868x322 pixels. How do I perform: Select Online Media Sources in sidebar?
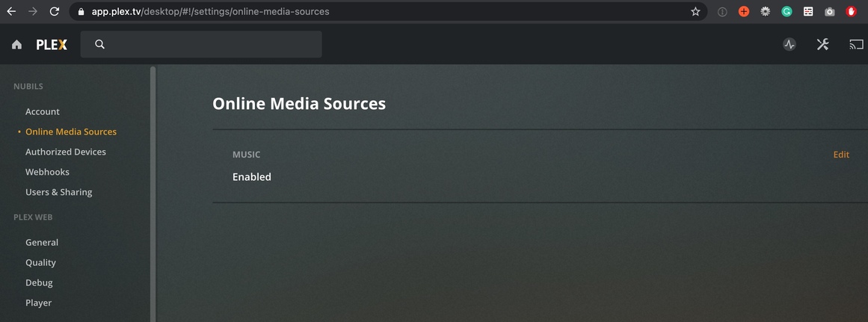[71, 131]
